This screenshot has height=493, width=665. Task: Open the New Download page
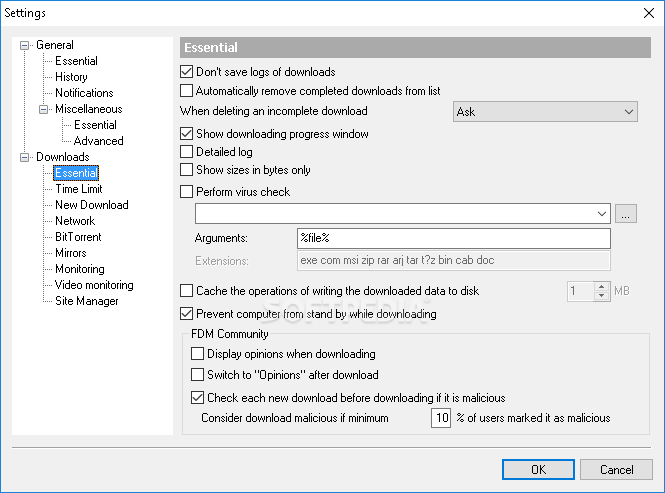point(92,205)
